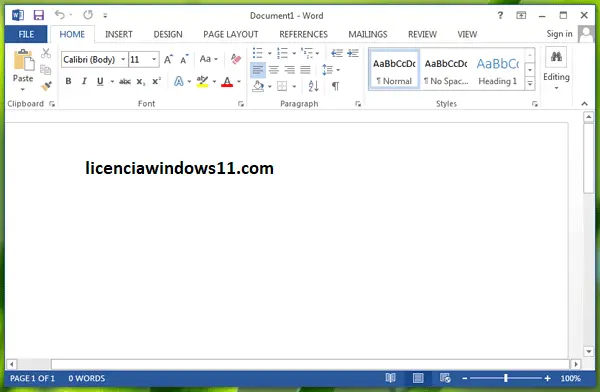Expand the Styles gallery with More arrow
The image size is (600, 392).
[530, 83]
